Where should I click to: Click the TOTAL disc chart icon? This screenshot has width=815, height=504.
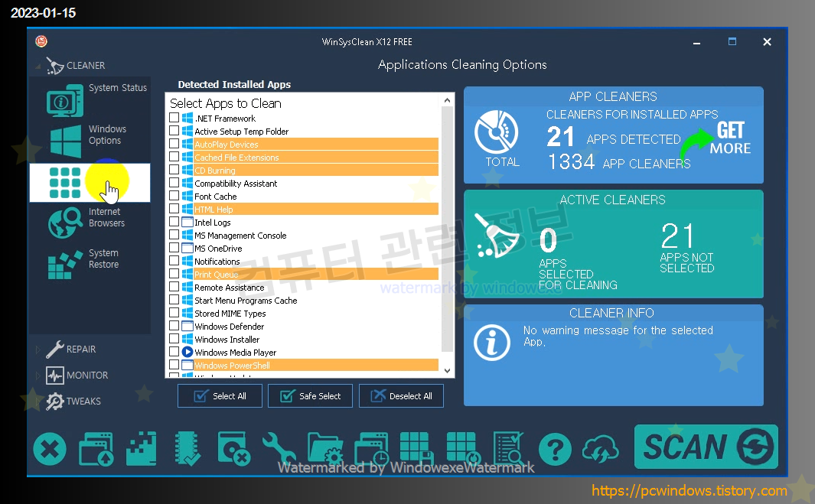point(497,132)
